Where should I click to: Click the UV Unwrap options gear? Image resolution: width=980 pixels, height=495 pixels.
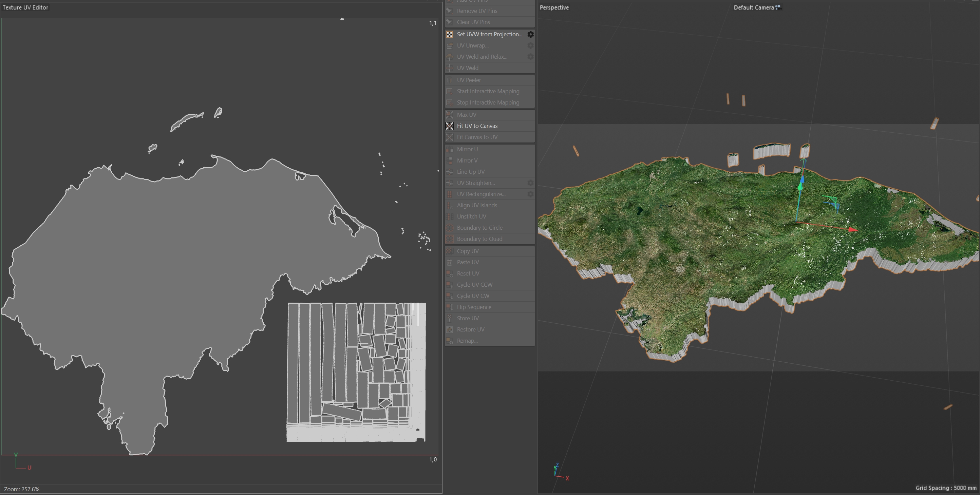point(530,46)
